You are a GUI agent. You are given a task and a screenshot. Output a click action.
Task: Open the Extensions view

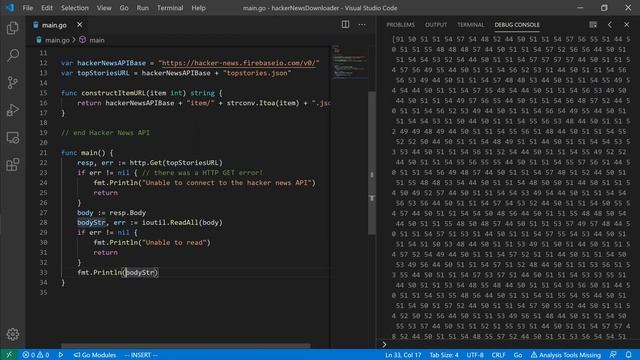(x=13, y=165)
